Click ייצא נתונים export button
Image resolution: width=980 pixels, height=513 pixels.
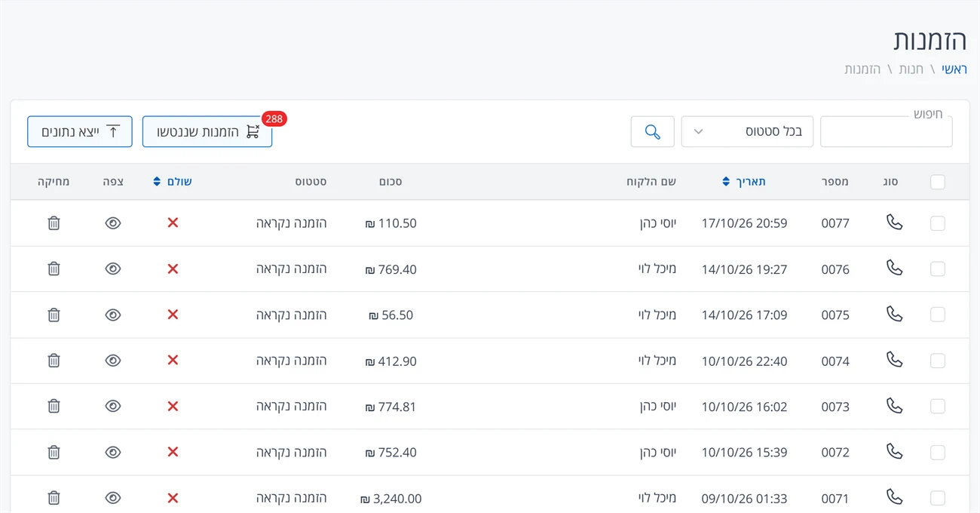click(x=80, y=132)
